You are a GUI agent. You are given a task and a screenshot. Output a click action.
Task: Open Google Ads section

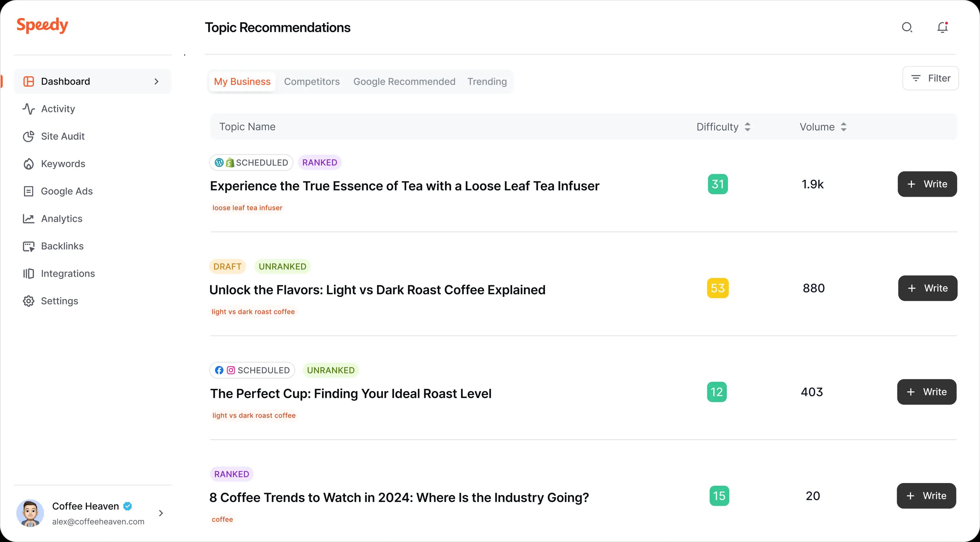pyautogui.click(x=67, y=191)
